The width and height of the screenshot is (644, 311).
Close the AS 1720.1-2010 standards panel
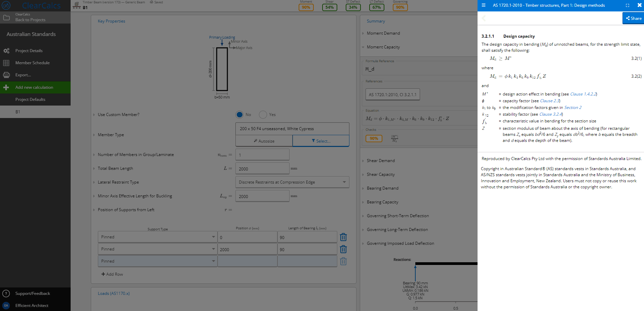pos(640,5)
